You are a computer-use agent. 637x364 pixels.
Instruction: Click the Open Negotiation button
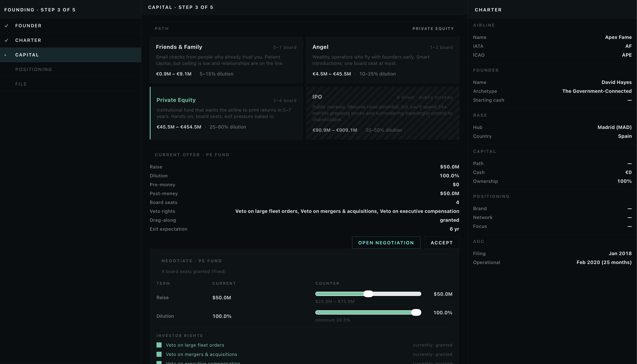point(386,243)
